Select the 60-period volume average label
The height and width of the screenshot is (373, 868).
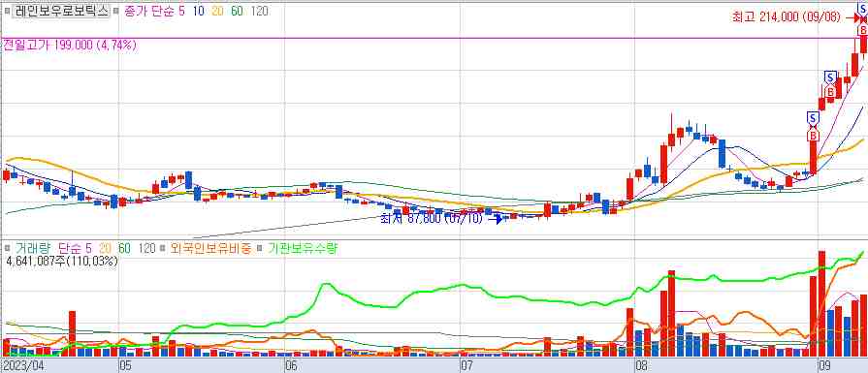tap(124, 249)
